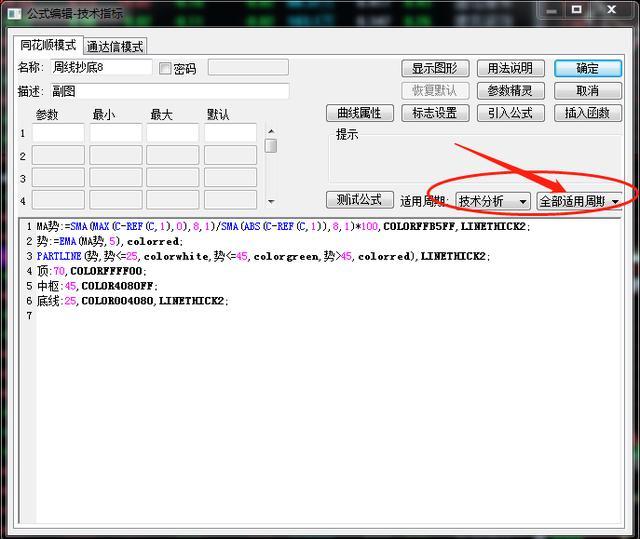Confirm with the 确定 button
Viewport: 640px width, 539px height.
[x=588, y=68]
